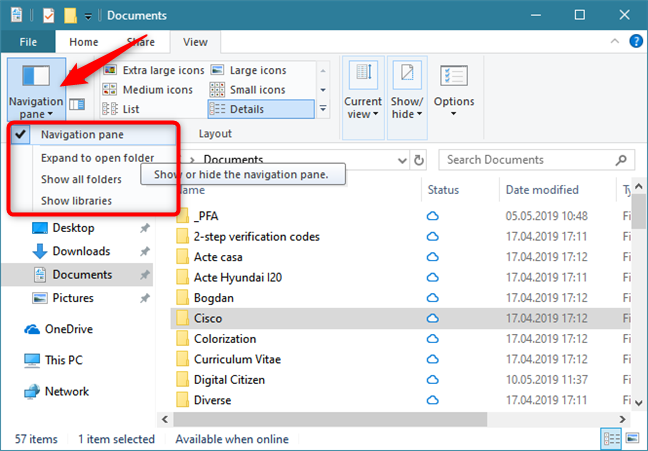Screen dimensions: 648x451
Task: Open OneDrive in the navigation pane
Action: click(69, 329)
